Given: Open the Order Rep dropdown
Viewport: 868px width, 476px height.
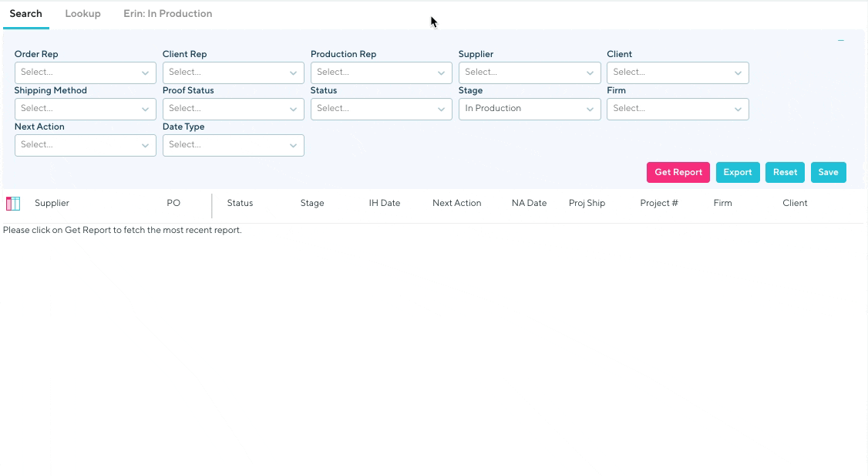Looking at the screenshot, I should (x=85, y=73).
